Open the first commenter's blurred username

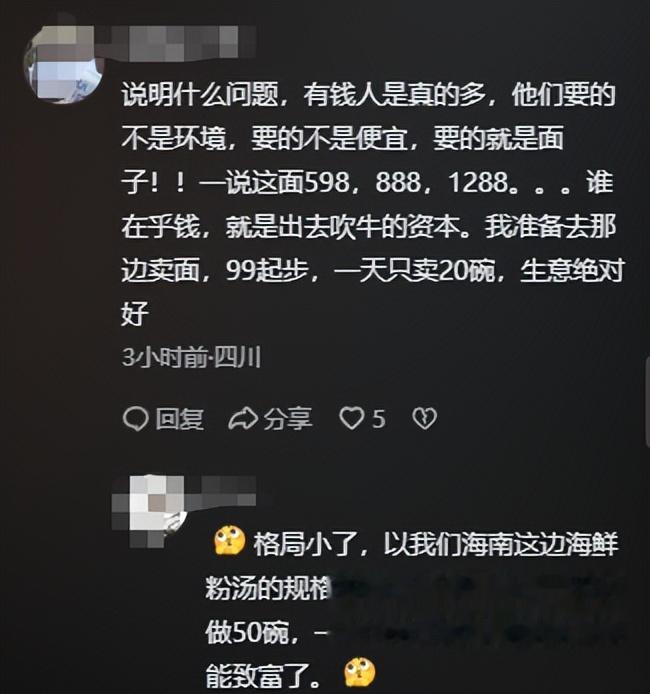(x=179, y=43)
